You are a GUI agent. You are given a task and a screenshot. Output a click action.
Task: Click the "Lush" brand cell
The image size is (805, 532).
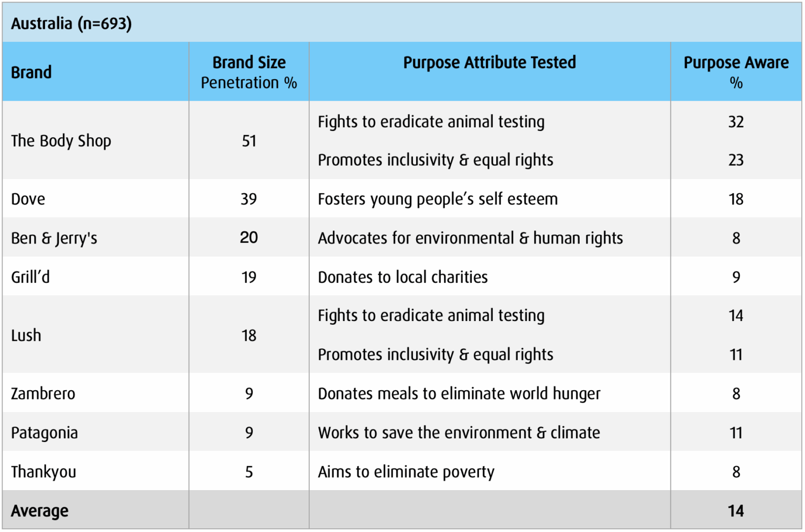click(x=26, y=335)
